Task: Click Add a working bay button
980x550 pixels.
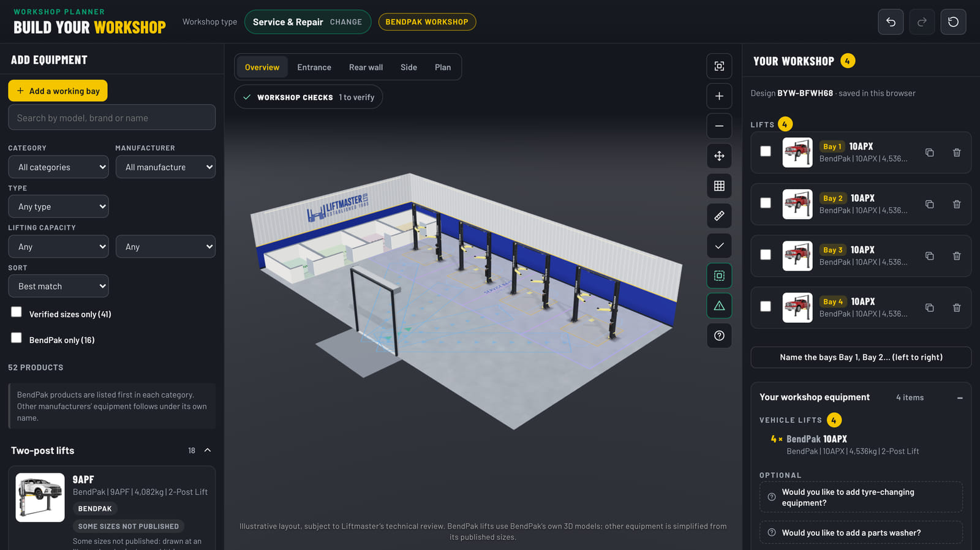Action: (58, 91)
